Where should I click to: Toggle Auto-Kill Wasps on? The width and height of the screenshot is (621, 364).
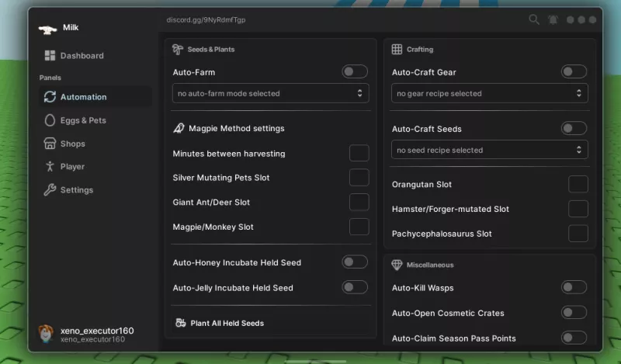(574, 287)
